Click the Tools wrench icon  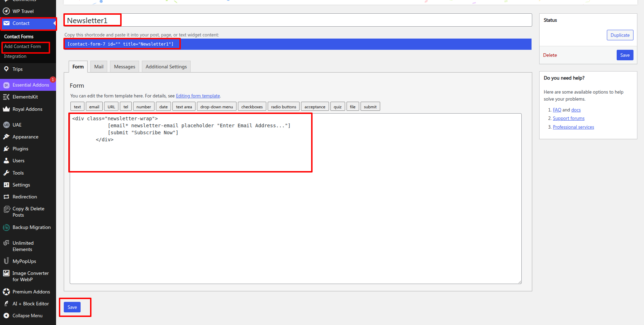click(6, 173)
